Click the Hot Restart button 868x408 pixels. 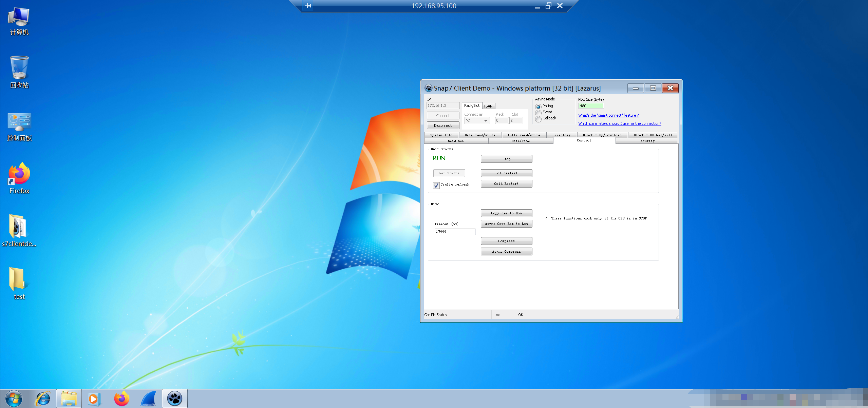[x=506, y=173]
